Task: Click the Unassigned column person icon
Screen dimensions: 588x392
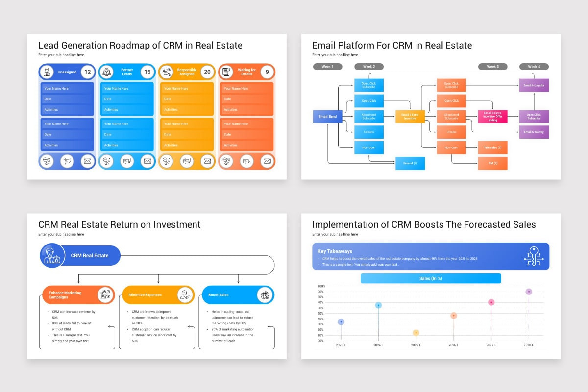Action: tap(47, 72)
